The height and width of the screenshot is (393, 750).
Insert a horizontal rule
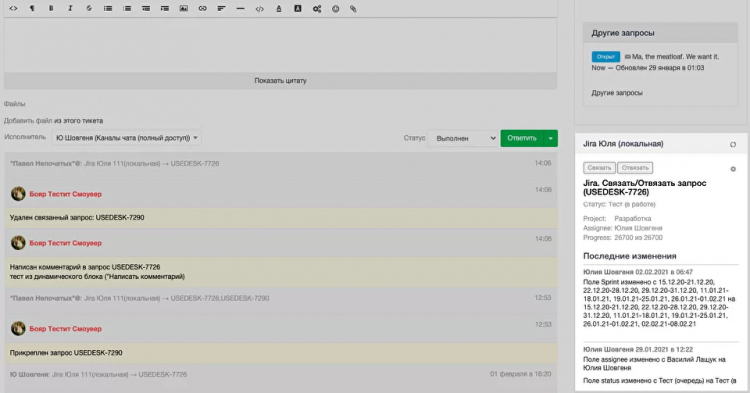pyautogui.click(x=241, y=9)
